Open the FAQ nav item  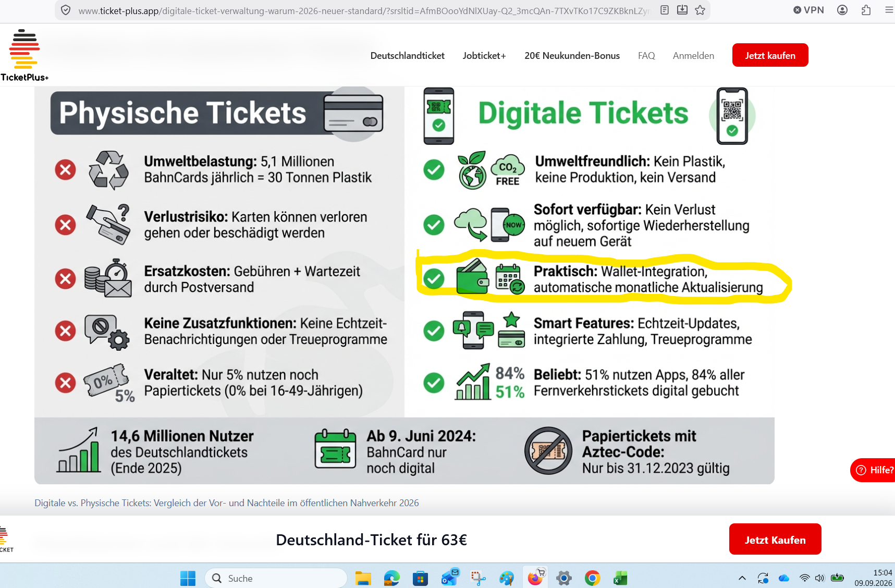click(646, 55)
